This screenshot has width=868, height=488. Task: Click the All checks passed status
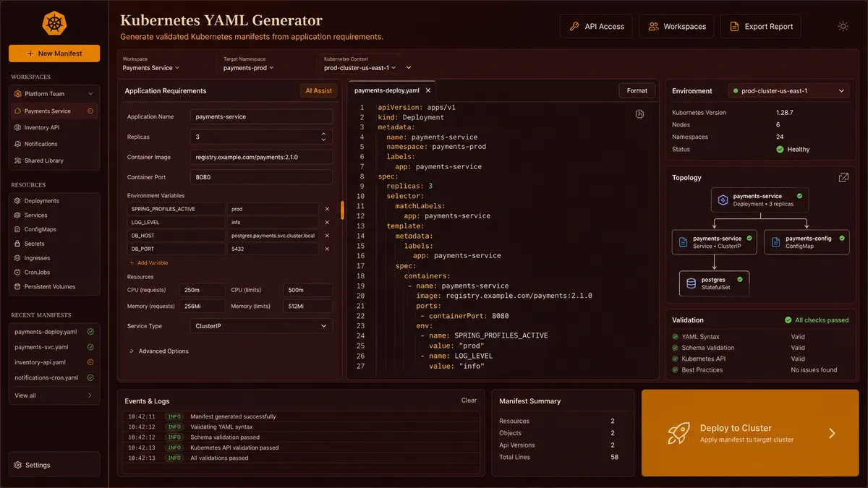pyautogui.click(x=817, y=320)
